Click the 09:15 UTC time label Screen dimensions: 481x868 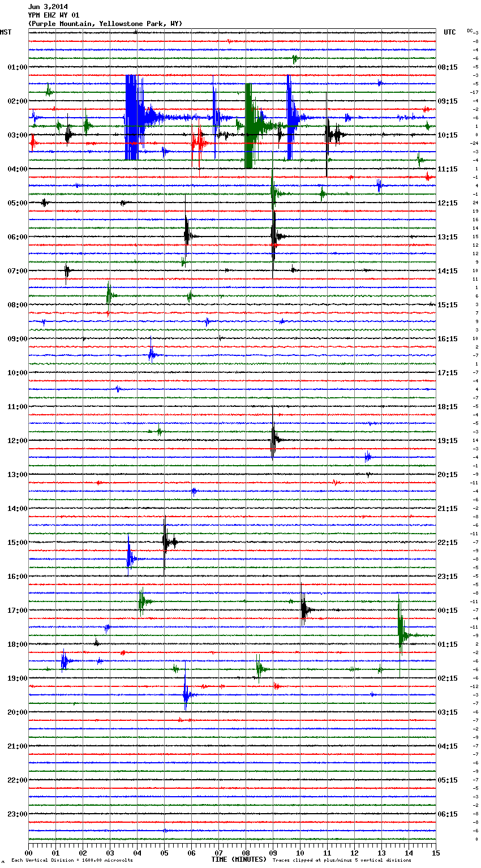click(x=448, y=101)
